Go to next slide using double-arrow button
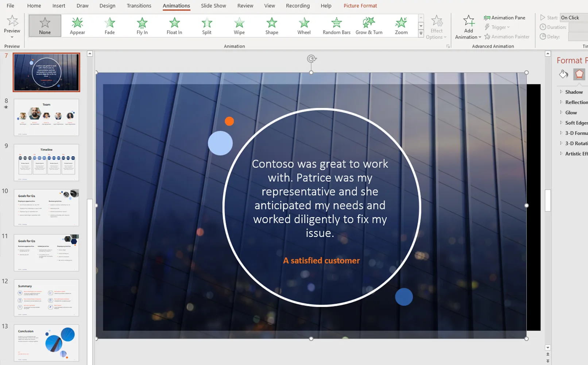The image size is (588, 365). tap(548, 361)
